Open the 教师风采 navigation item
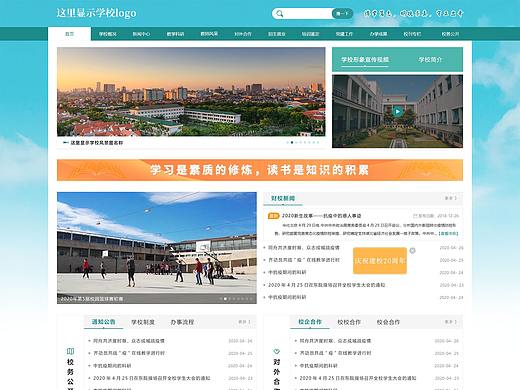This screenshot has width=520, height=390. [209, 34]
